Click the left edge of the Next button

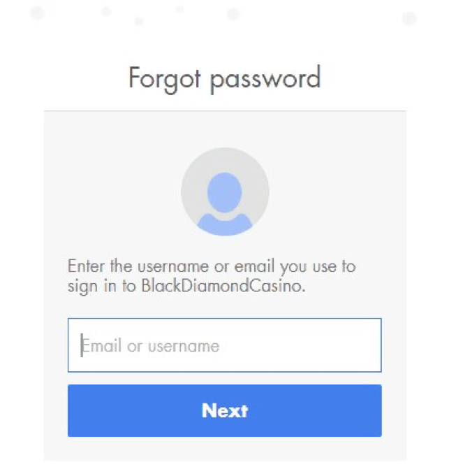pos(80,410)
